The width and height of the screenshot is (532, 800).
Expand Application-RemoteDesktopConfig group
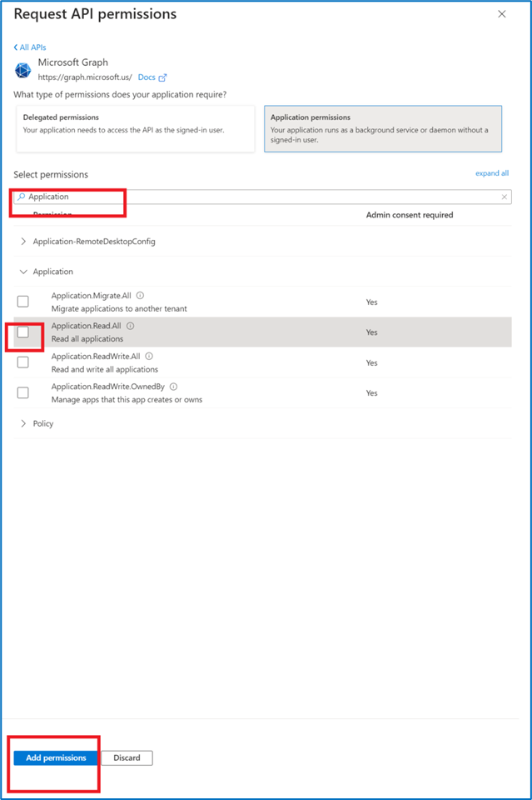click(x=23, y=242)
